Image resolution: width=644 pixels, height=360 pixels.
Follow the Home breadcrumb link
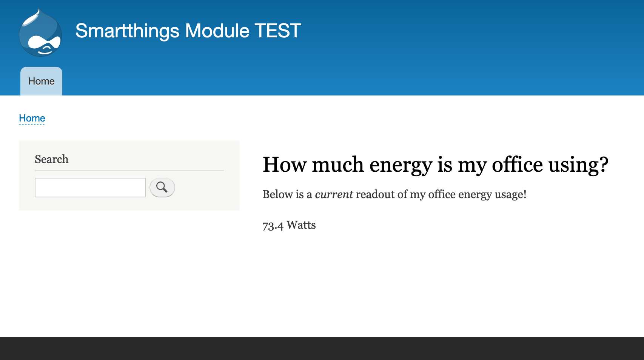[32, 118]
